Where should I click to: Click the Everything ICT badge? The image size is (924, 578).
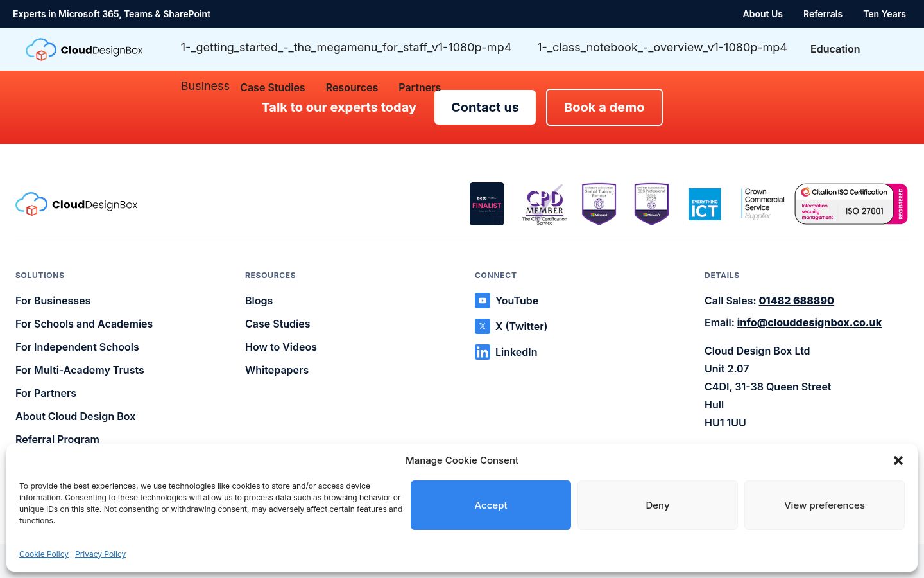[x=705, y=204]
